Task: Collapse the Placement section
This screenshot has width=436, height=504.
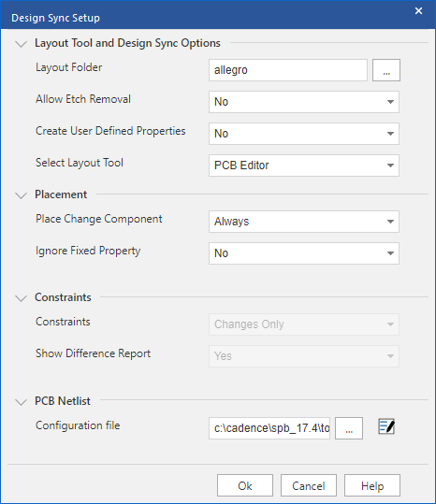Action: click(x=22, y=195)
